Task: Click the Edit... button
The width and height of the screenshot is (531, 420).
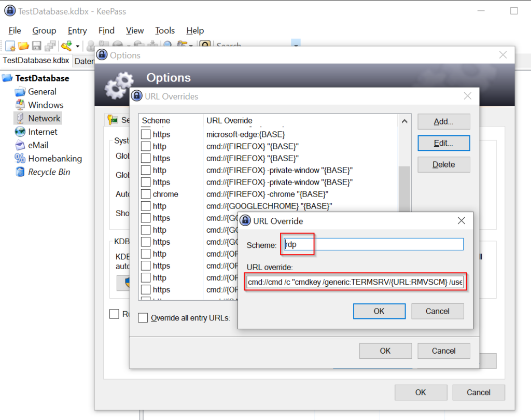Action: point(444,143)
